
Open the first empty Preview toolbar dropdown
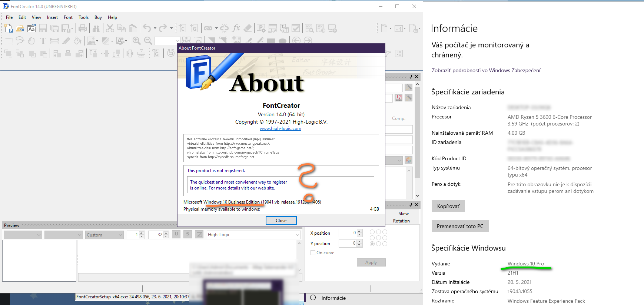tap(23, 235)
